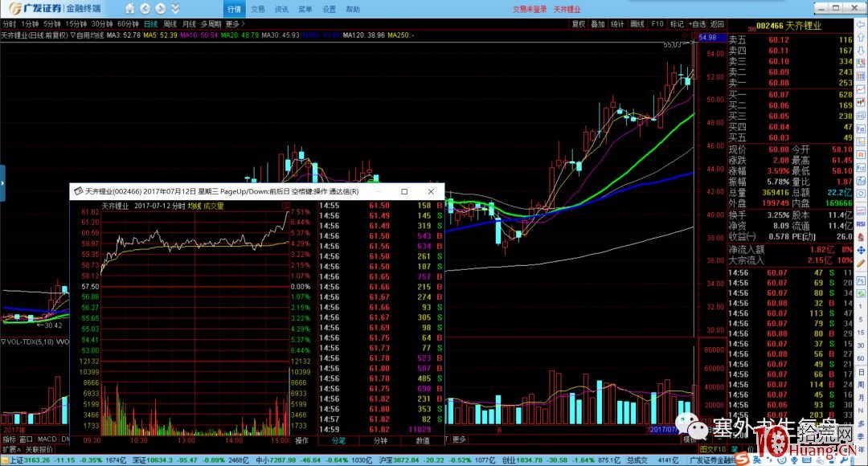Go to home page icon
The height and width of the screenshot is (466, 868).
[129, 9]
